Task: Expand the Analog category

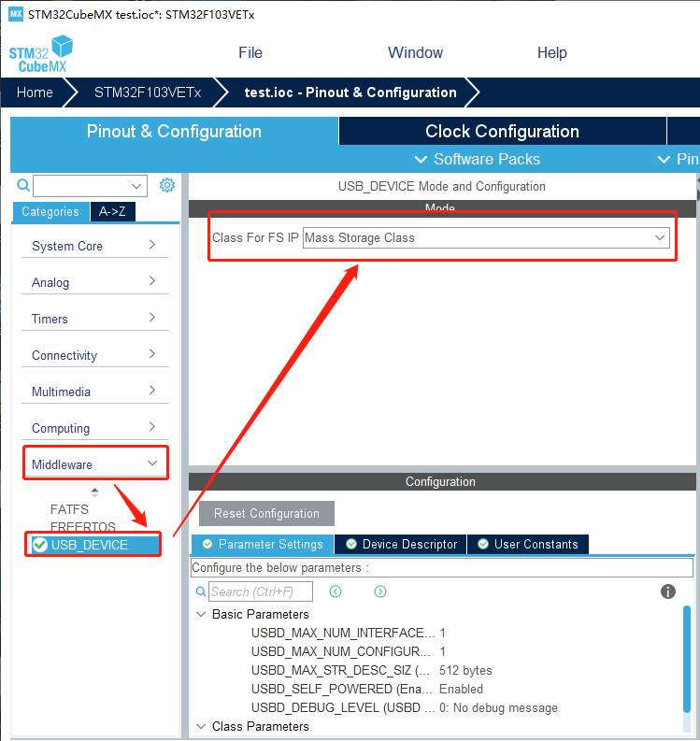Action: point(94,282)
